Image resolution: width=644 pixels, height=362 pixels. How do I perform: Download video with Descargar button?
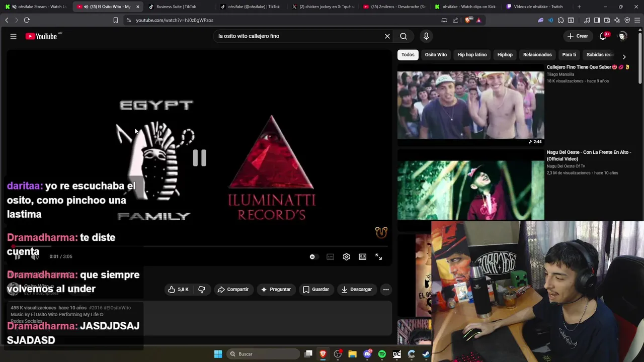[357, 290]
